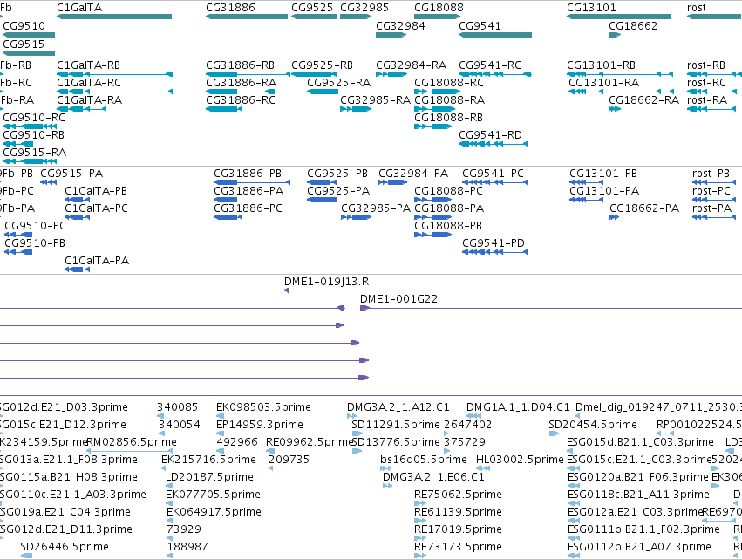The image size is (742, 560).
Task: Click the rost gene label
Action: pos(696,8)
